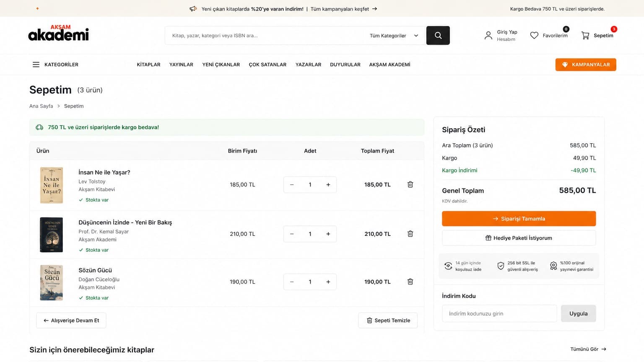
Task: Click the Genel Toplam 585,00 TL value
Action: pyautogui.click(x=577, y=191)
